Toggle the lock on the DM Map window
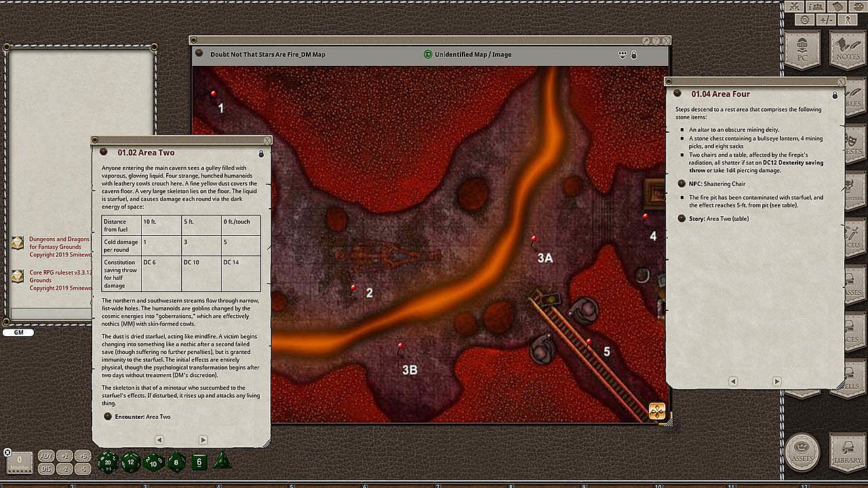Screen dimensions: 868x488 tap(634, 55)
